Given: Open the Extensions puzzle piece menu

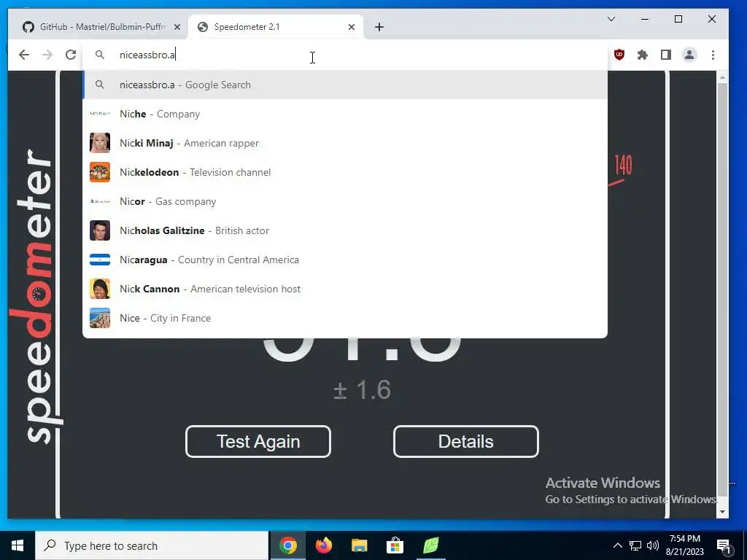Looking at the screenshot, I should (x=643, y=55).
